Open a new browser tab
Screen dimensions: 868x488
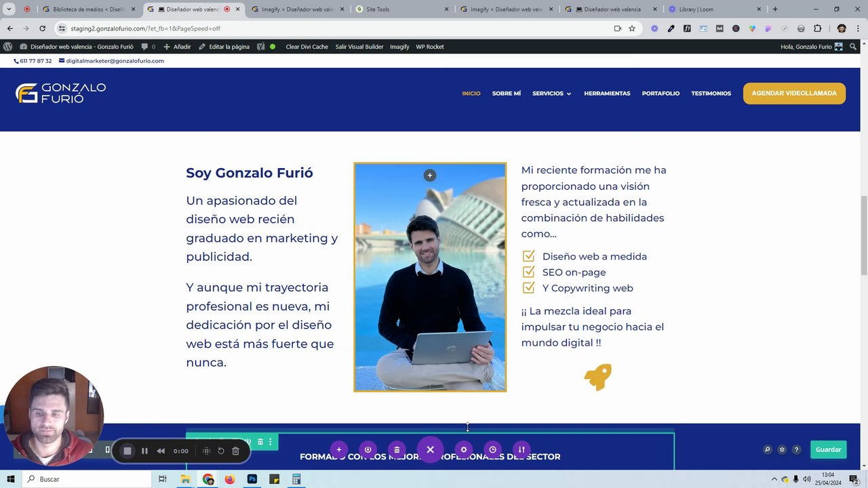tap(775, 9)
